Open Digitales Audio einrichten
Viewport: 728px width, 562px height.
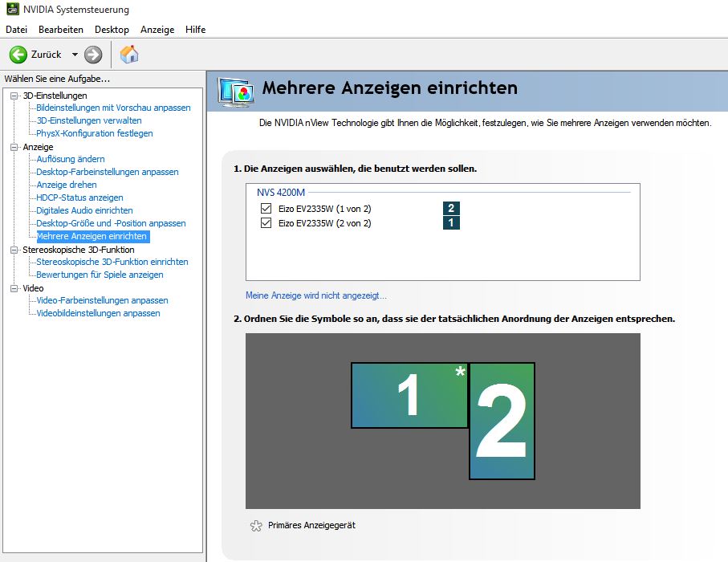pos(84,210)
